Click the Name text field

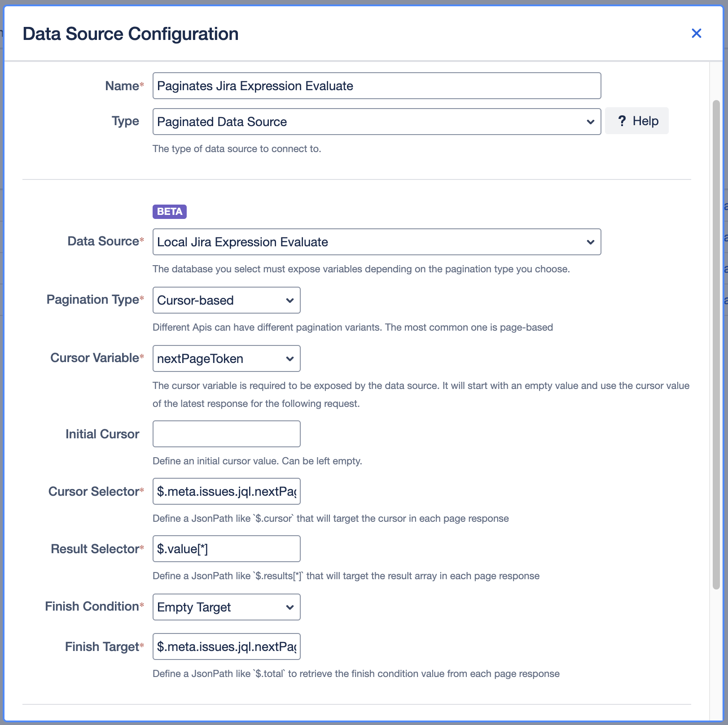376,86
